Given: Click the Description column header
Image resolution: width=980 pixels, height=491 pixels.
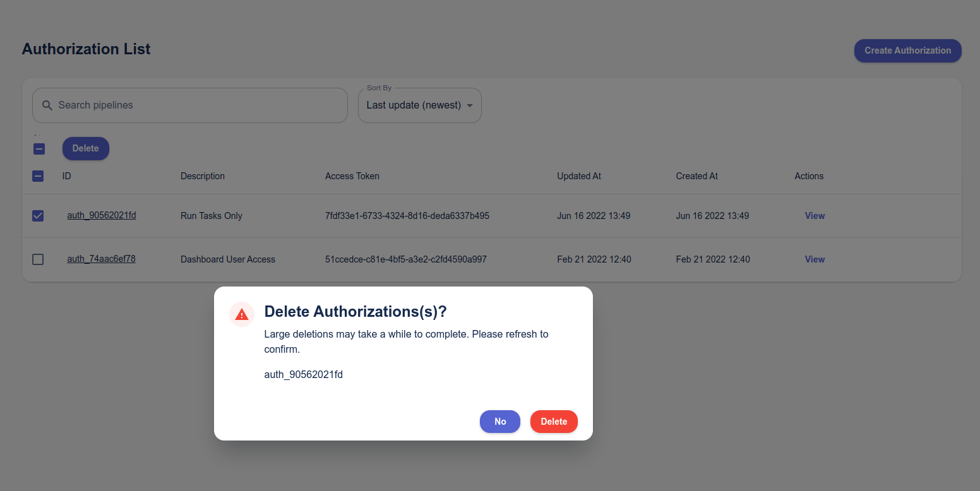Looking at the screenshot, I should (x=203, y=176).
